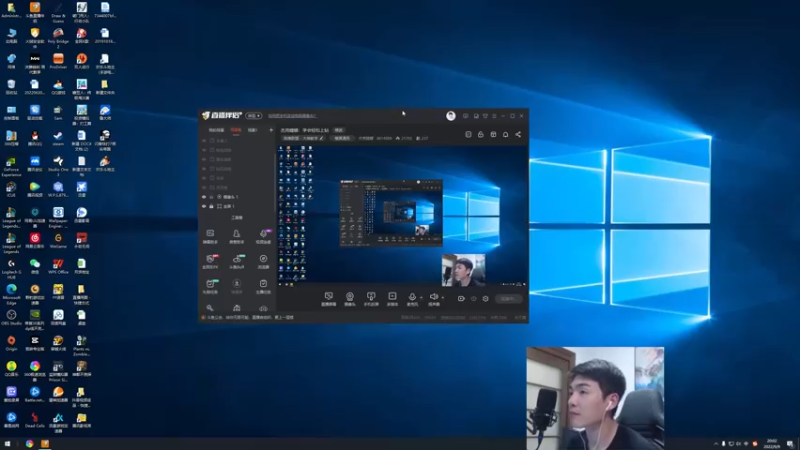The image size is (800, 450).
Task: Open the settings gear beside start button
Action: pyautogui.click(x=485, y=298)
